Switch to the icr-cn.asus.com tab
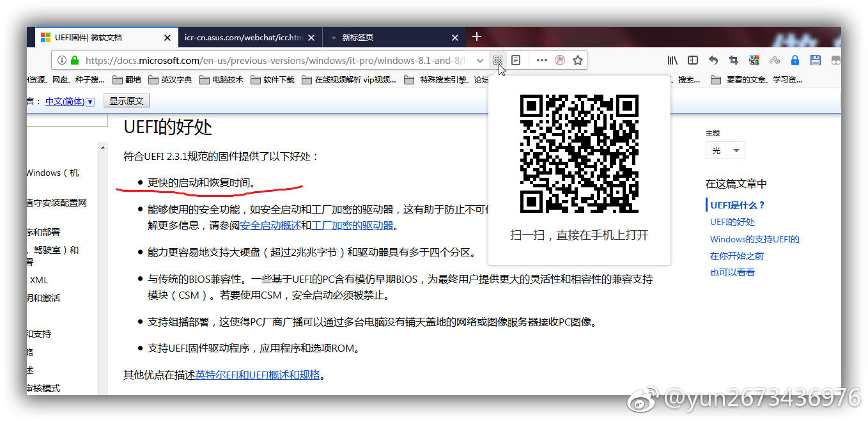The width and height of the screenshot is (868, 422). click(243, 38)
